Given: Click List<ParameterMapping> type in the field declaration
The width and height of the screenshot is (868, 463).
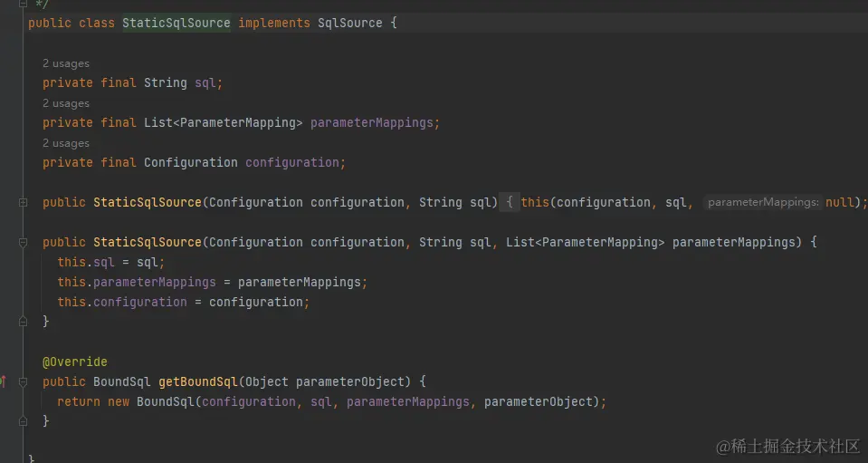Looking at the screenshot, I should pos(223,123).
